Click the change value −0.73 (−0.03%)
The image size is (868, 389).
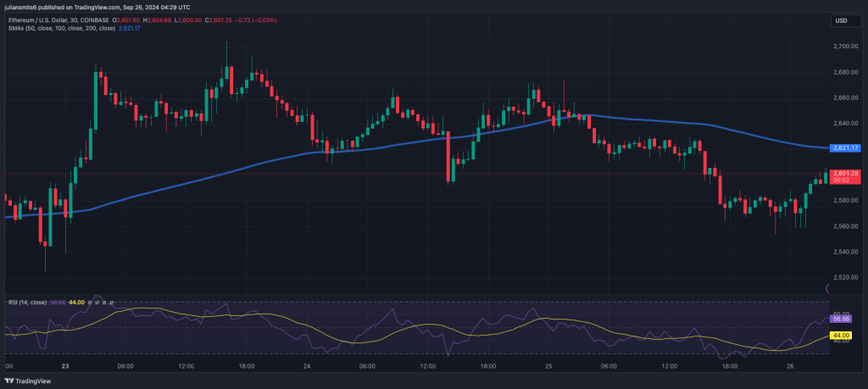pos(256,20)
